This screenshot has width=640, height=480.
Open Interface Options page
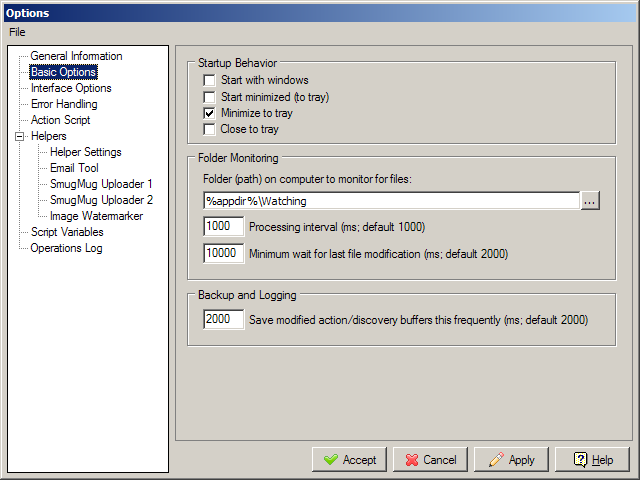pyautogui.click(x=71, y=88)
